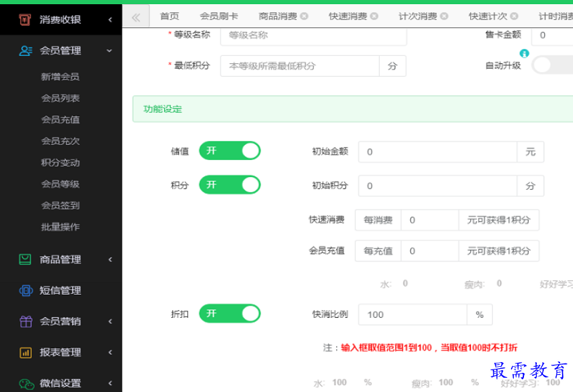Click the 商品管理 product icon

tap(25, 259)
